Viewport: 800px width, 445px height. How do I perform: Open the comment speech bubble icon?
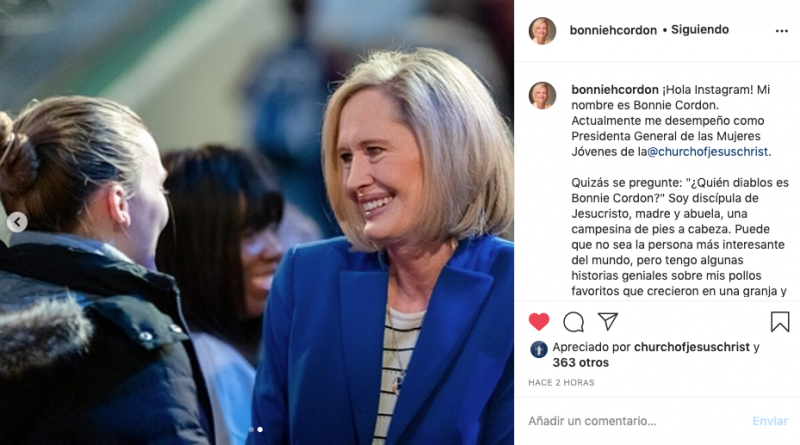(573, 322)
